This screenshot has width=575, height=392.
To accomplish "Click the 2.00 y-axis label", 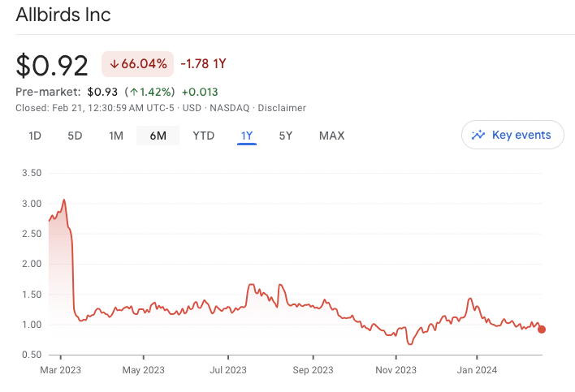I will coord(32,264).
